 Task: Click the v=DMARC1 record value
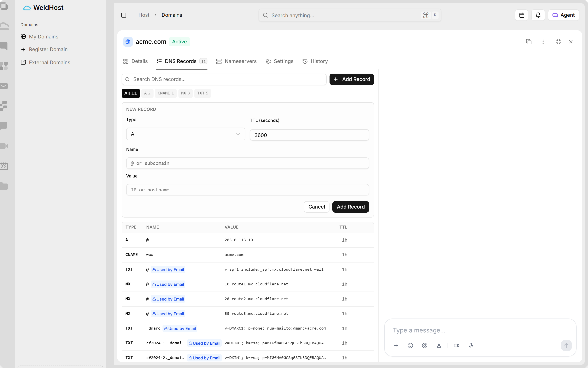click(275, 328)
